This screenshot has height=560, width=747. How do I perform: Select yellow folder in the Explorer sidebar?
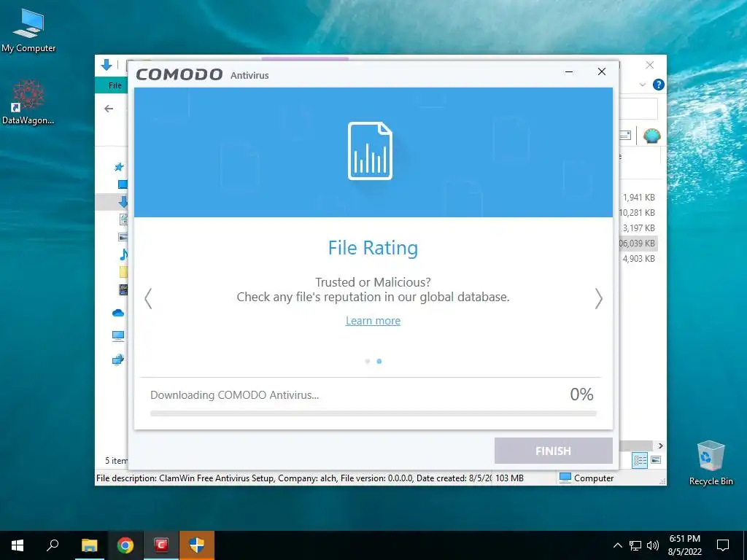tap(123, 272)
